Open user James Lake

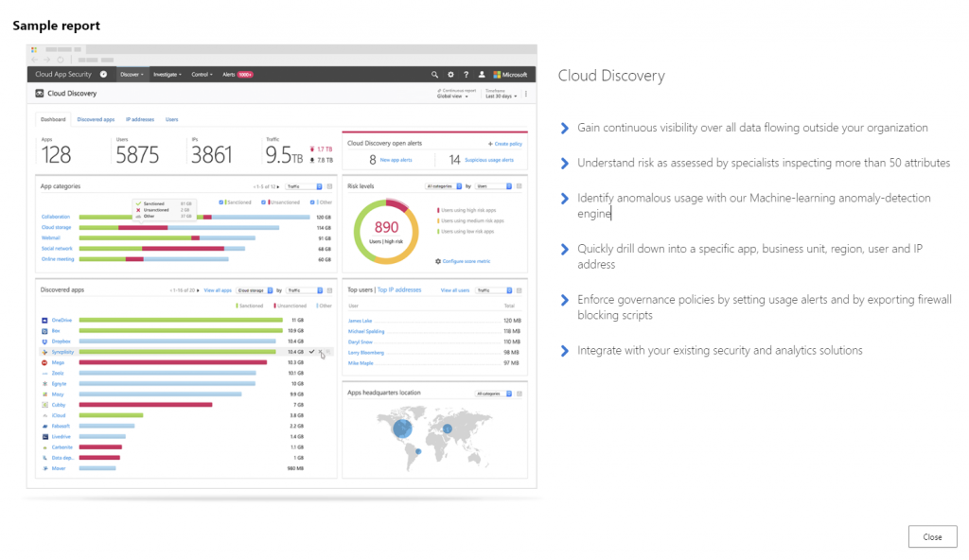[x=360, y=321]
